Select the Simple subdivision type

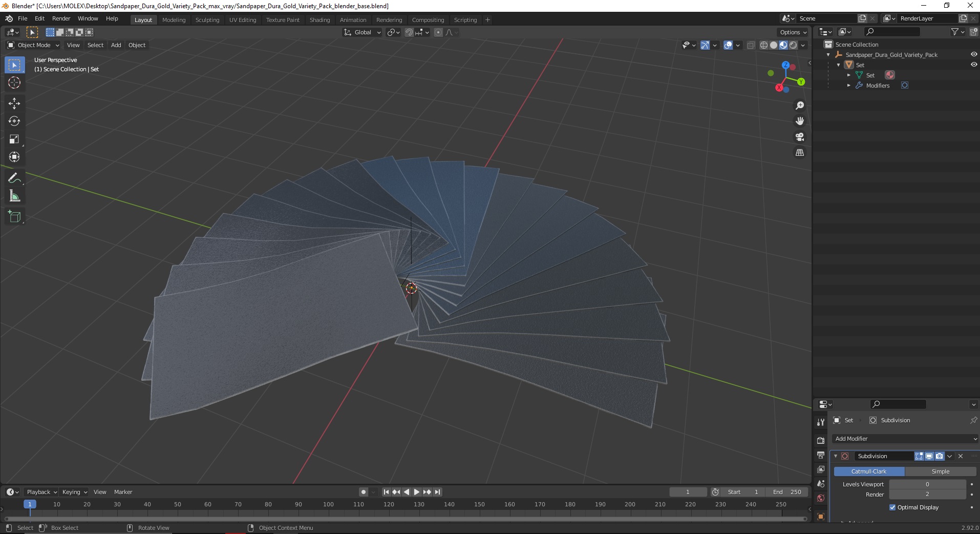(x=941, y=471)
